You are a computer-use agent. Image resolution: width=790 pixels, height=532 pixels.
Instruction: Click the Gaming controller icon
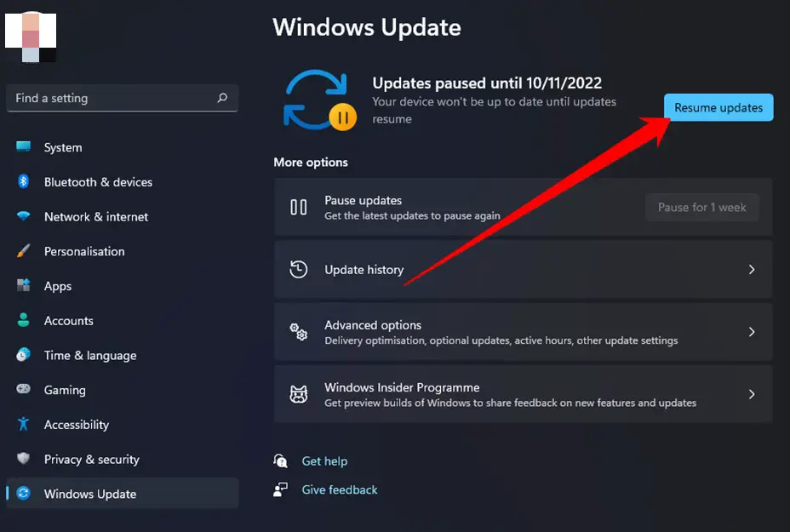[23, 389]
